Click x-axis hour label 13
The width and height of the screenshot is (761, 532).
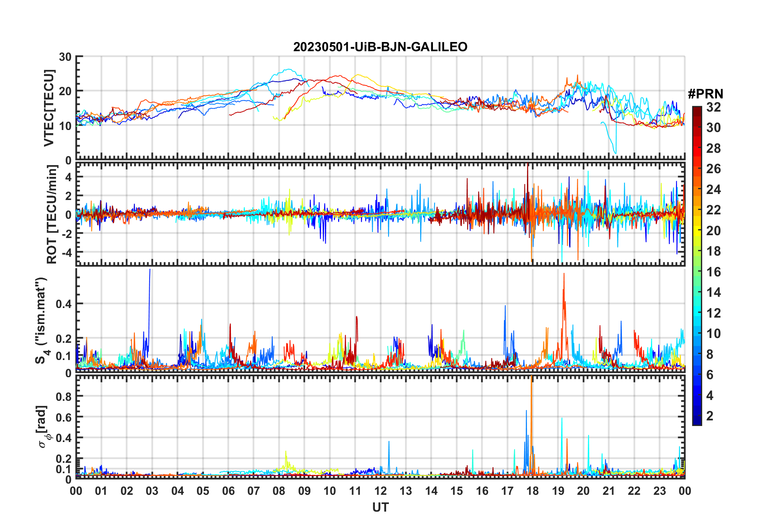coord(406,491)
